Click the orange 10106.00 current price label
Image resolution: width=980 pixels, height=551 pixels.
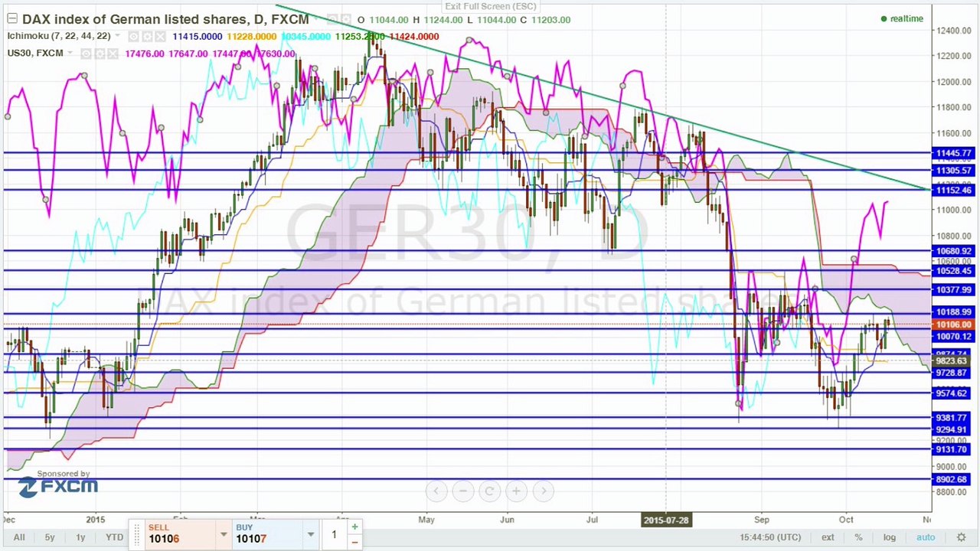tap(953, 324)
